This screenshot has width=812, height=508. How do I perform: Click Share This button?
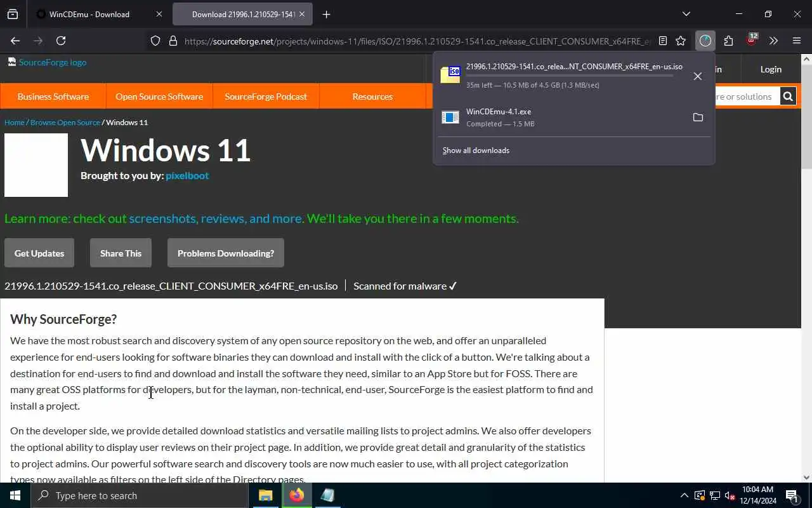(121, 253)
